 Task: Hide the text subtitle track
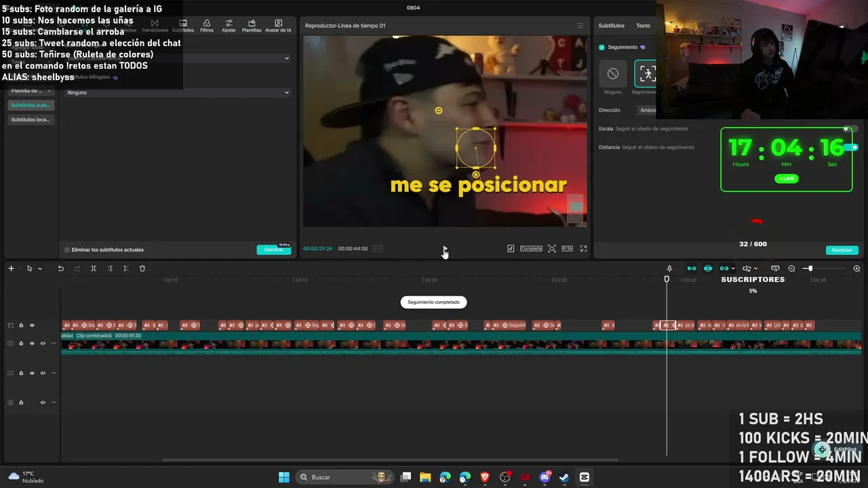click(32, 325)
